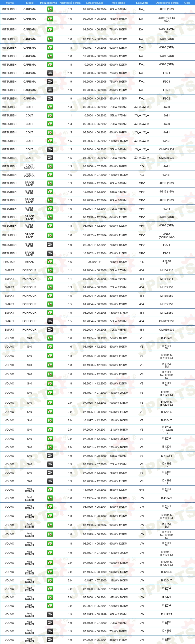Click the PB icon for V40 Kombi B 4204 T
195x644 pixels.
[x=50, y=580]
